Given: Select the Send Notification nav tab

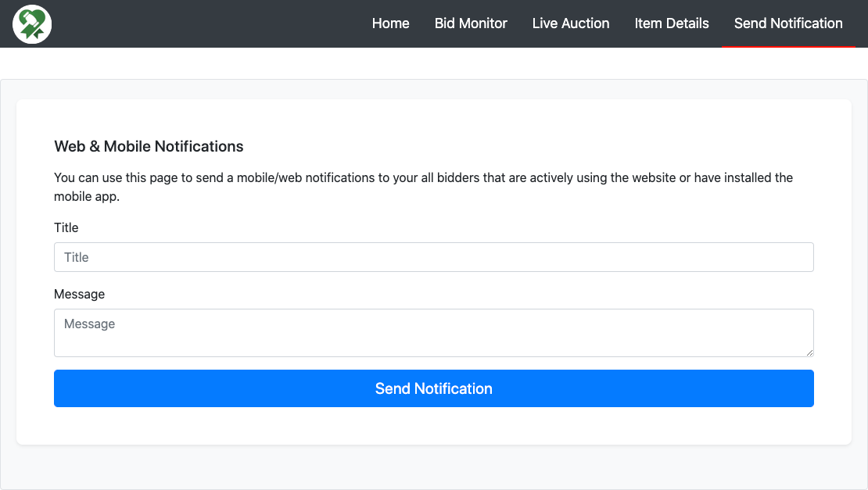Looking at the screenshot, I should pos(787,23).
